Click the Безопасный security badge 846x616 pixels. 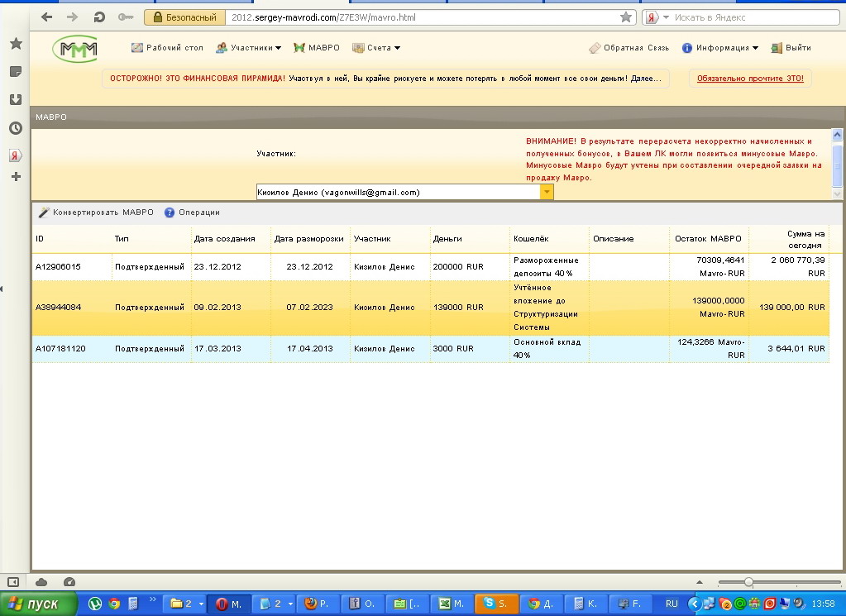click(184, 17)
